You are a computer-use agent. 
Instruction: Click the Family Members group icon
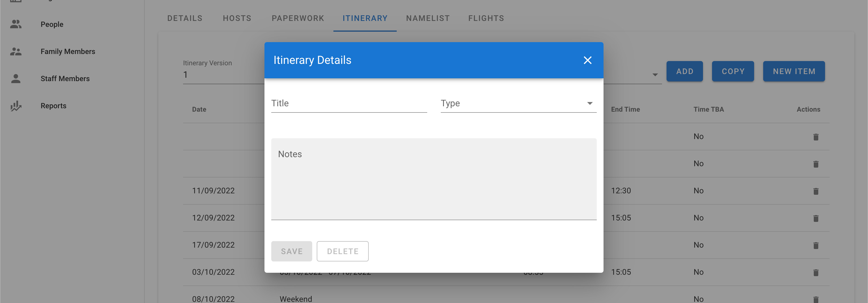coord(16,51)
